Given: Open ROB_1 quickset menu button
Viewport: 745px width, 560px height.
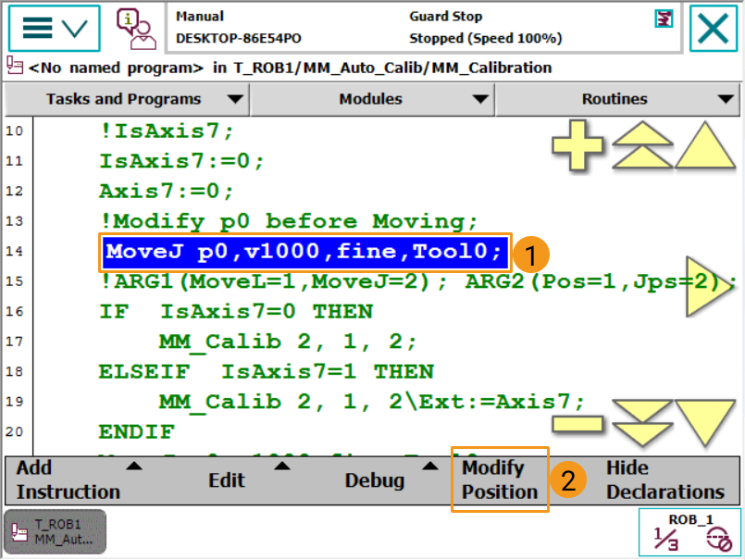Looking at the screenshot, I should pyautogui.click(x=689, y=532).
